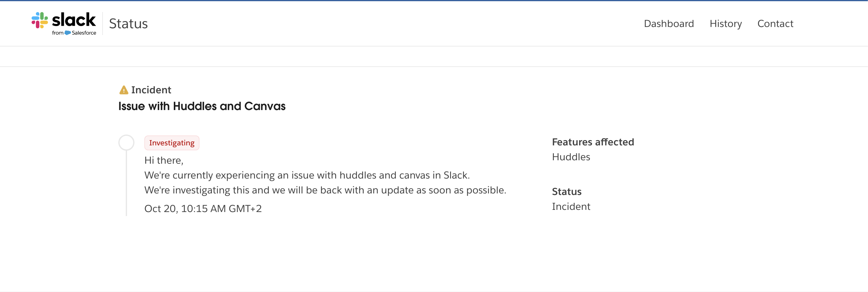Click the Oct 20, 10:15 AM timestamp
The image size is (868, 292).
point(203,209)
